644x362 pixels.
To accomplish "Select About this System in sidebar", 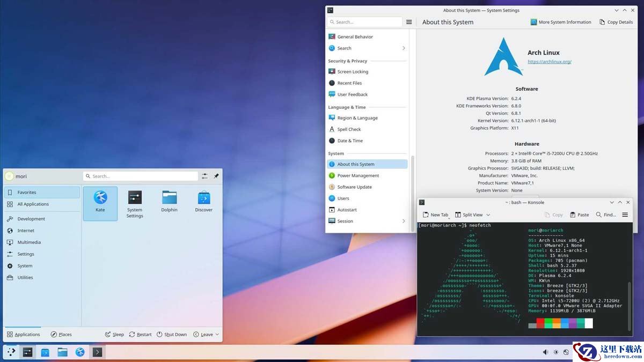I will click(x=367, y=164).
